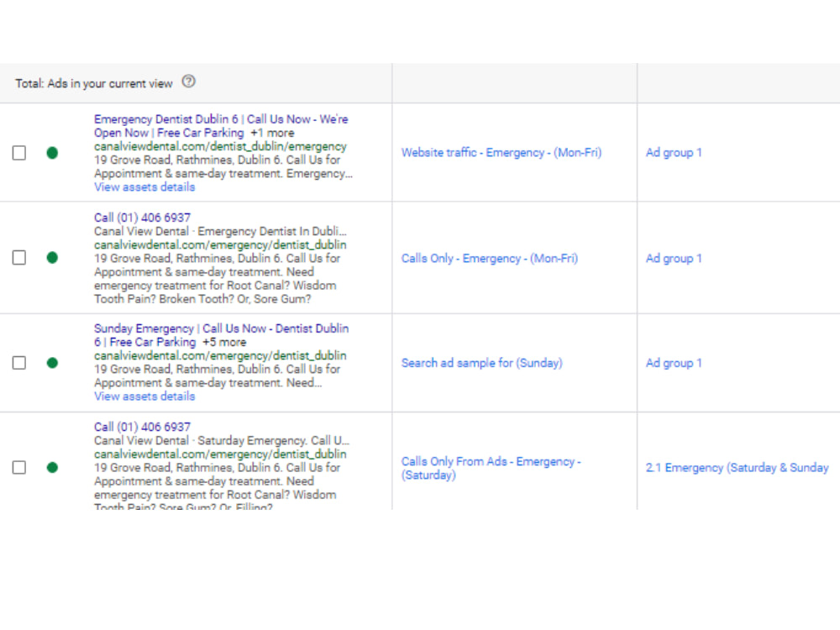This screenshot has height=630, width=840.
Task: Open Search ad sample for (Sunday) campaign
Action: tap(482, 363)
